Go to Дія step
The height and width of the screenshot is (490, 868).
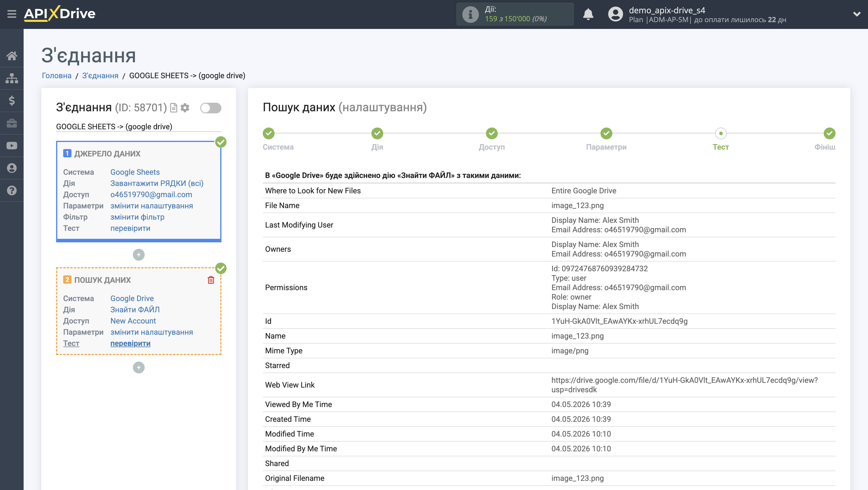pyautogui.click(x=377, y=133)
